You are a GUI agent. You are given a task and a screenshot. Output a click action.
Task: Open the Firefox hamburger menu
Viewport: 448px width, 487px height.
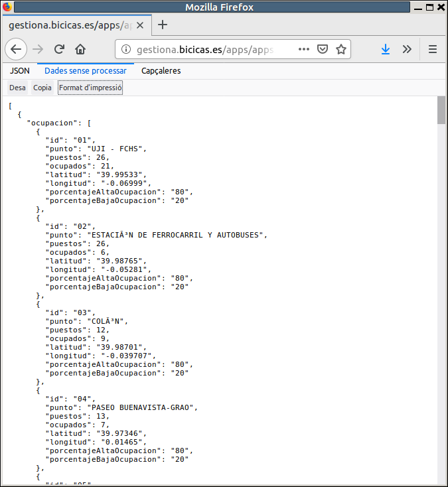pyautogui.click(x=433, y=49)
